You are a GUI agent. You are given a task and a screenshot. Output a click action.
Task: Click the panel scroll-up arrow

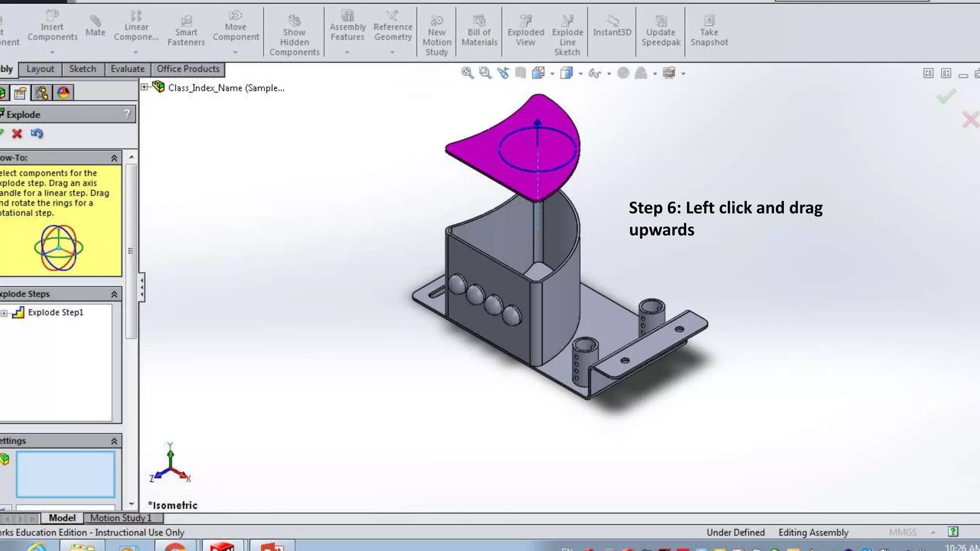click(132, 157)
